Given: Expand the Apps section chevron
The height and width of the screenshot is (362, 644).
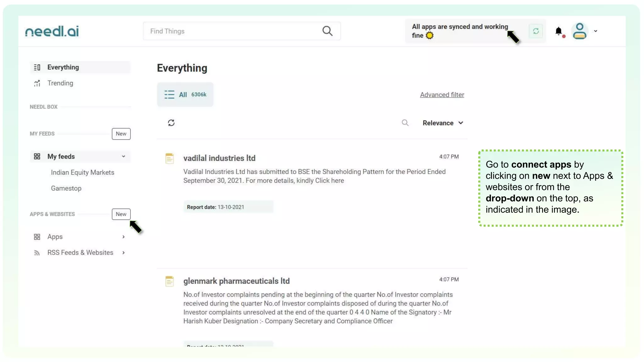Looking at the screenshot, I should point(123,237).
